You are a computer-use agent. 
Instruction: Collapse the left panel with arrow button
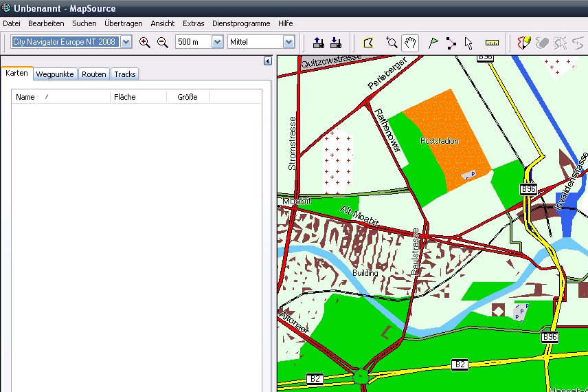click(268, 61)
